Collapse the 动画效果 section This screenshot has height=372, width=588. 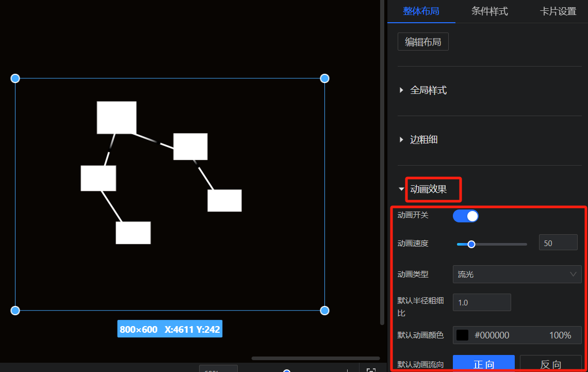(x=428, y=189)
